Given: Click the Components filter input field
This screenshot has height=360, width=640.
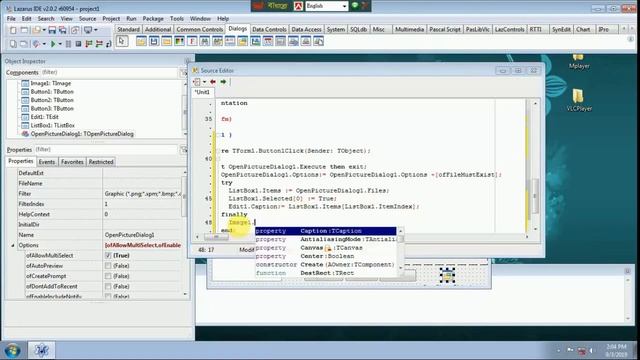Looking at the screenshot, I should [109, 72].
